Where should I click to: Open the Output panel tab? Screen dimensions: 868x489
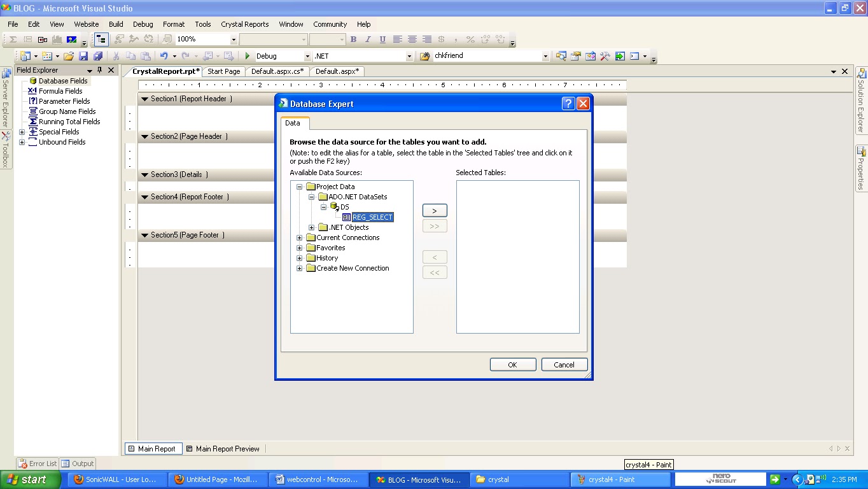(78, 464)
